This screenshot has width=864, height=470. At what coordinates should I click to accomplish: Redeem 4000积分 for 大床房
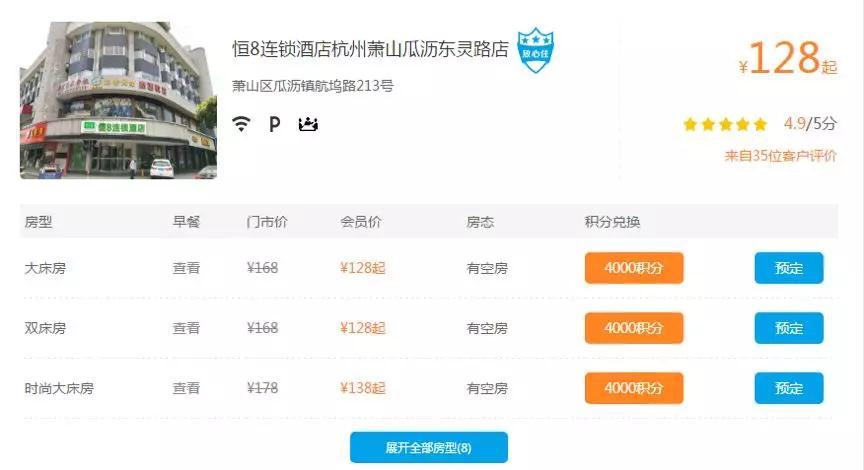(x=634, y=268)
